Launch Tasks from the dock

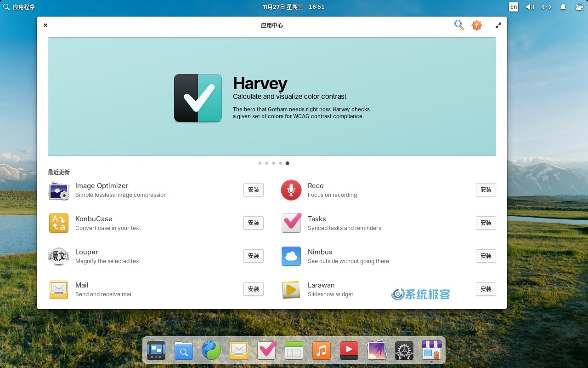266,351
